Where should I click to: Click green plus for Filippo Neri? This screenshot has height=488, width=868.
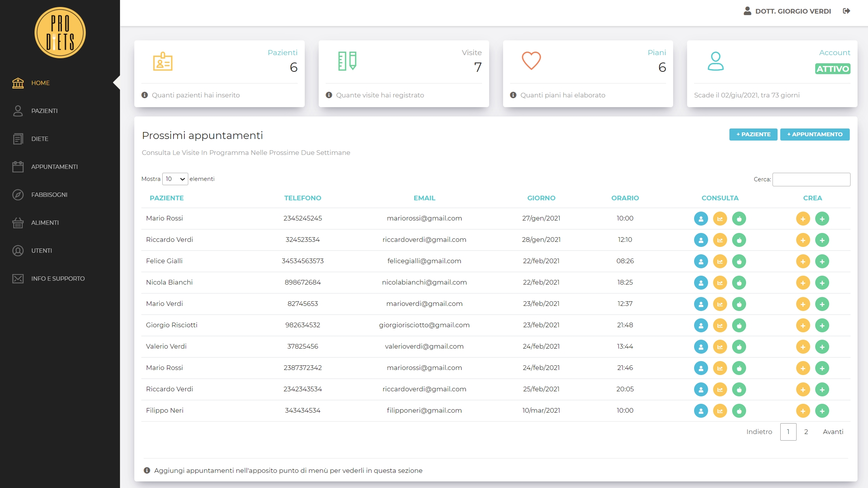(822, 411)
